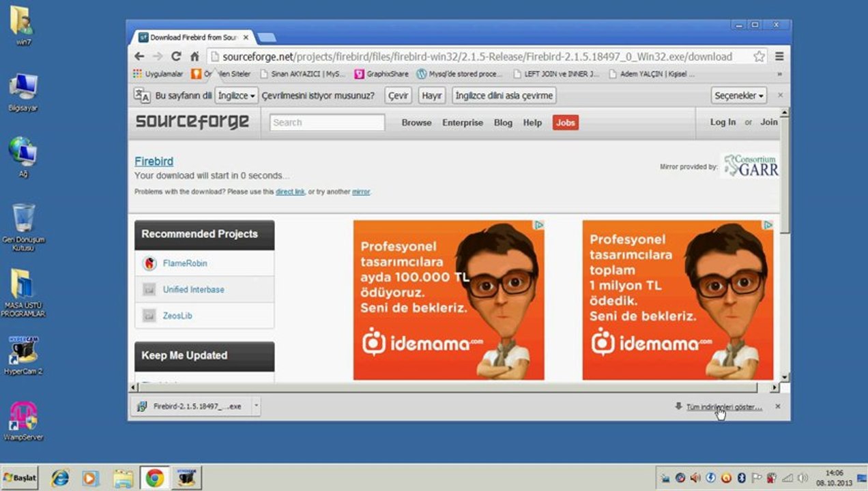Open the Firebird project link
This screenshot has height=491, width=868.
point(154,162)
